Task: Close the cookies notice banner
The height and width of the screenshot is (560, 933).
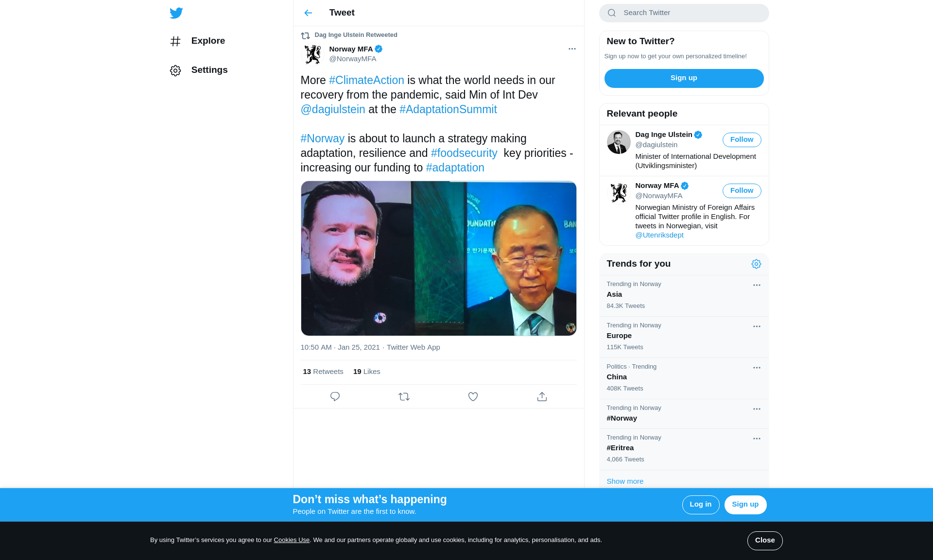Action: pos(764,541)
